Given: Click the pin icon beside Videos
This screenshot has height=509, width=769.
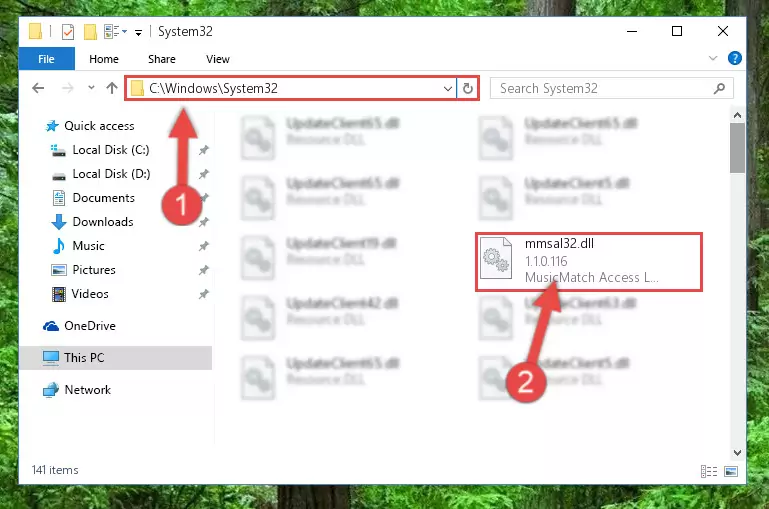Looking at the screenshot, I should pyautogui.click(x=204, y=294).
